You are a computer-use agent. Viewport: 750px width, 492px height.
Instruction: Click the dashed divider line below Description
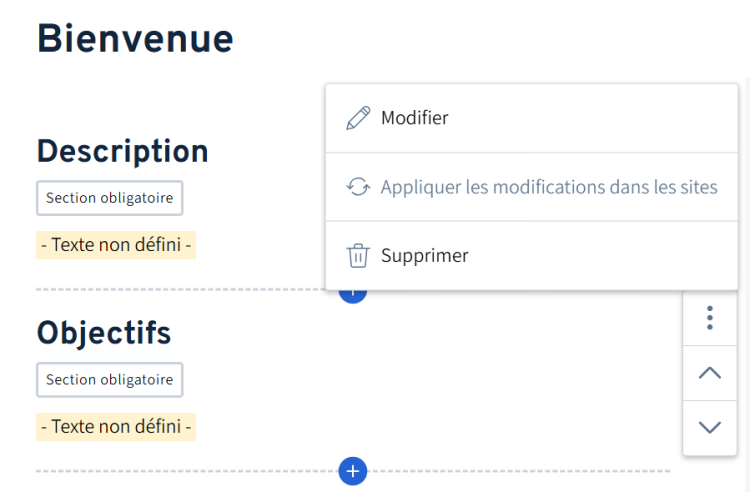click(180, 289)
